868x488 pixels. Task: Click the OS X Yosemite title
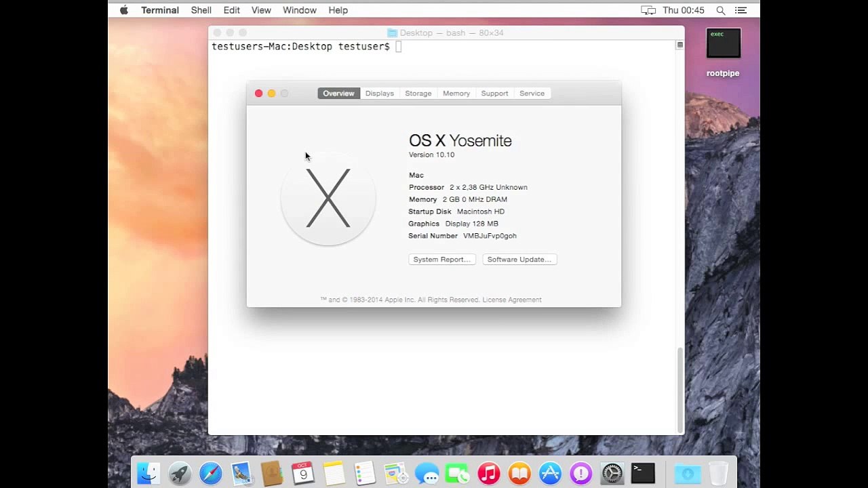[460, 141]
